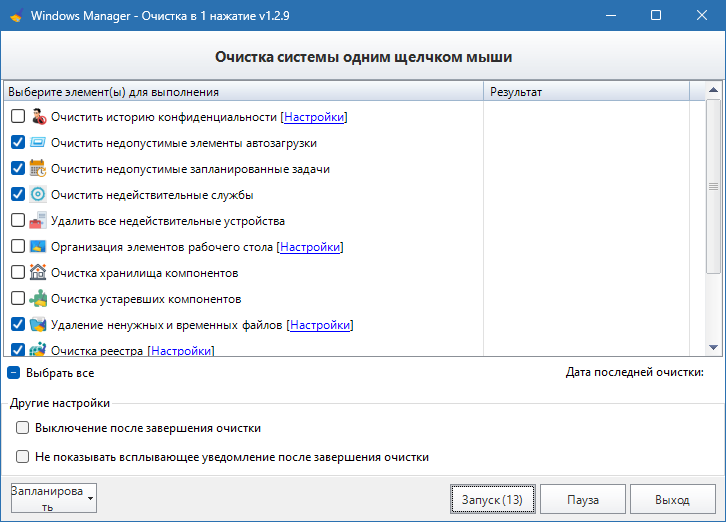Uncheck 'Удаление ненужных и временных файлов'
Viewport: 726px width, 522px height.
(x=18, y=324)
